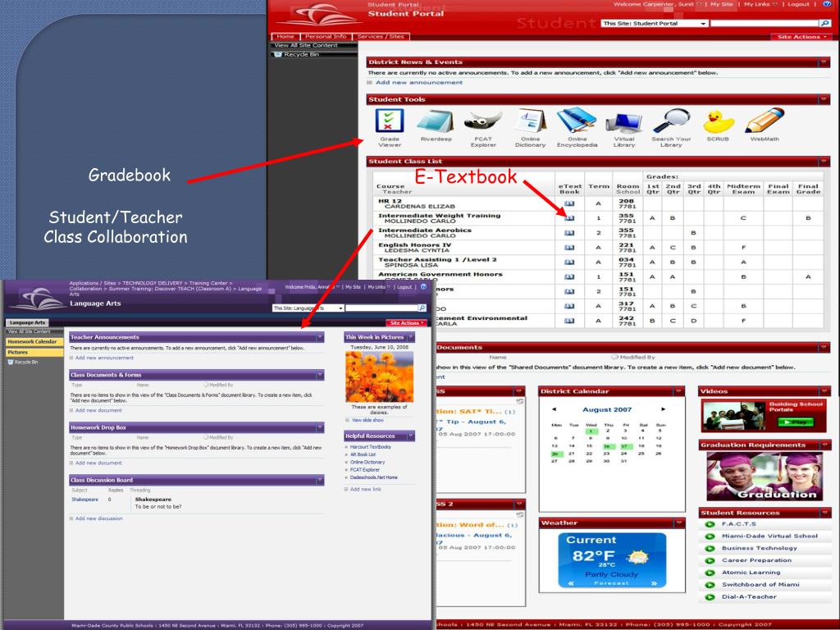Open eText Book icon in room 317 row
840x630 pixels.
pos(569,306)
